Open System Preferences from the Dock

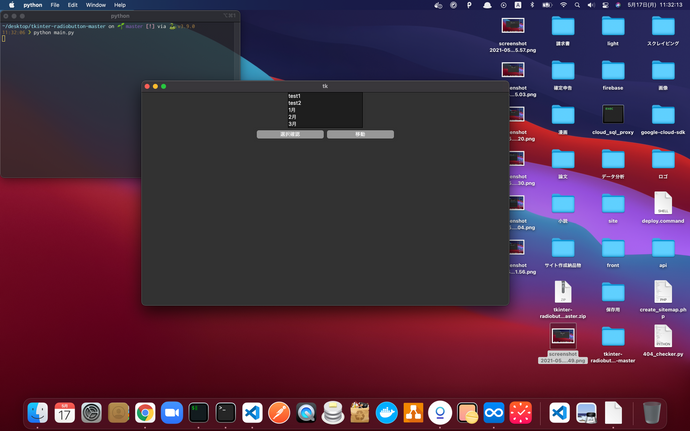click(92, 413)
